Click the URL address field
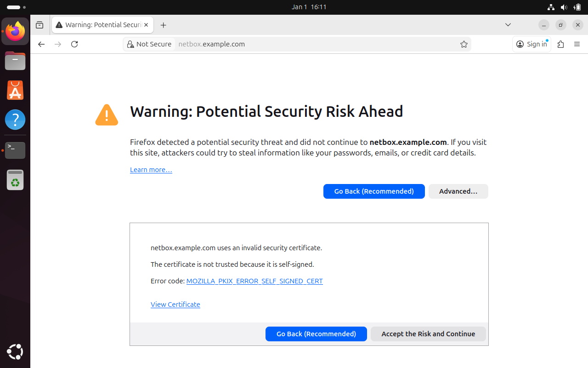Screen dimensions: 588x368 click(317, 44)
